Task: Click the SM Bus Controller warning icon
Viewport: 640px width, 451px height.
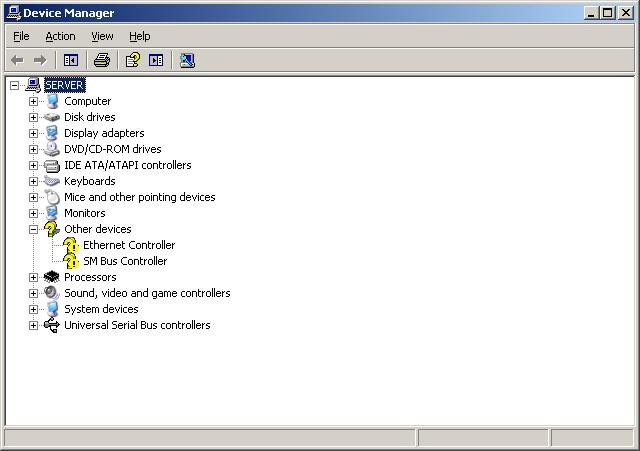Action: click(71, 261)
